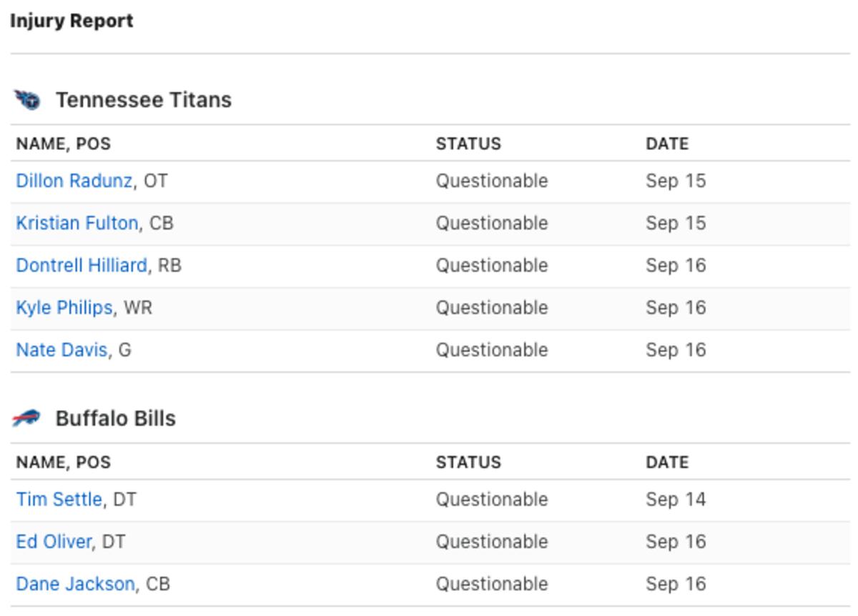The height and width of the screenshot is (616, 858).
Task: Open Dillon Radunz player page
Action: point(74,181)
